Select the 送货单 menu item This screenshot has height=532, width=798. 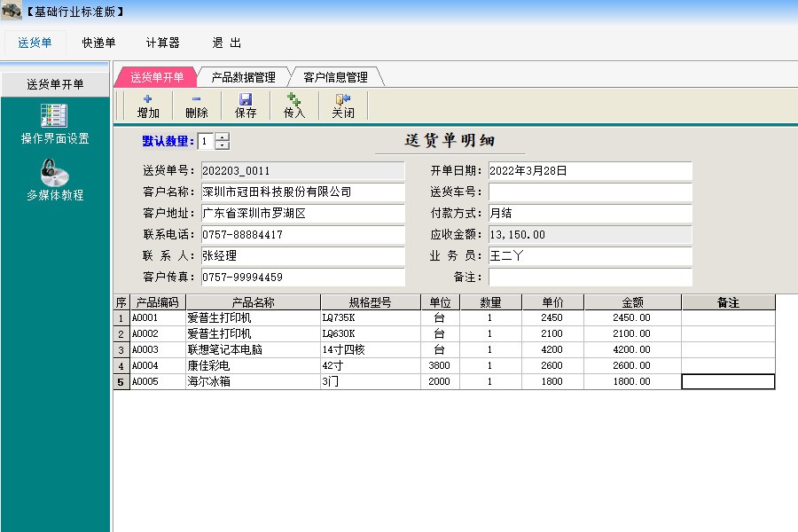[35, 42]
